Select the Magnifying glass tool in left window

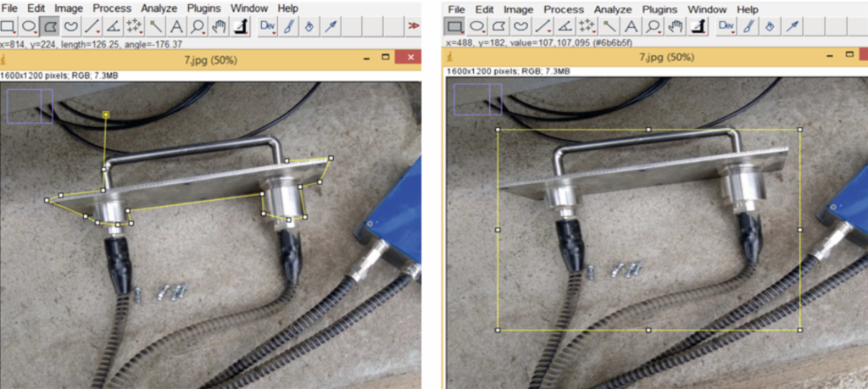(198, 27)
